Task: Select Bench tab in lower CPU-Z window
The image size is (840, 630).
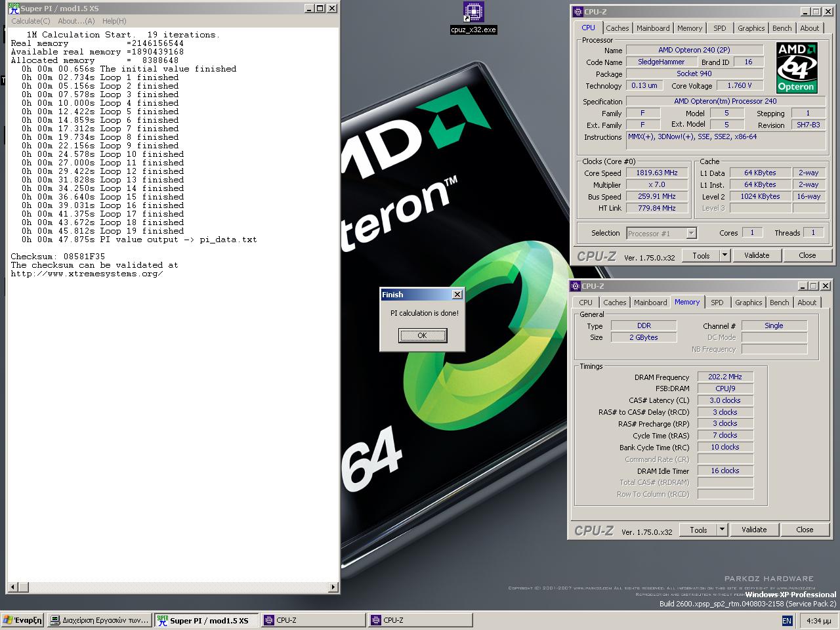Action: [x=779, y=303]
